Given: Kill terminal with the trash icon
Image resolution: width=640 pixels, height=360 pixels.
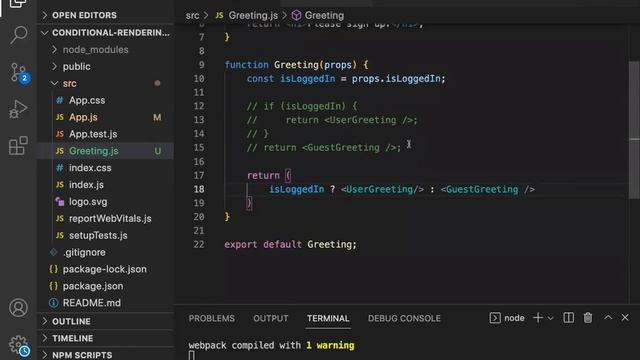Looking at the screenshot, I should pyautogui.click(x=588, y=318).
